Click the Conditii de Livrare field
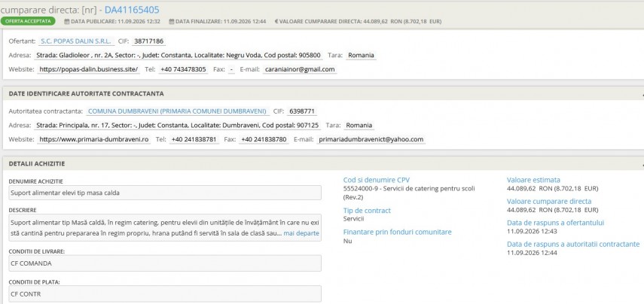 (x=165, y=263)
